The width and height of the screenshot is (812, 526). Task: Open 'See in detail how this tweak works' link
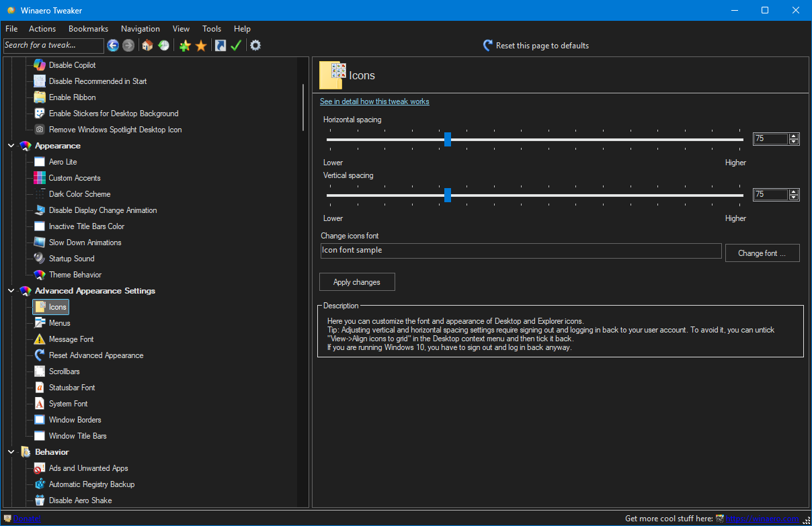(x=374, y=101)
